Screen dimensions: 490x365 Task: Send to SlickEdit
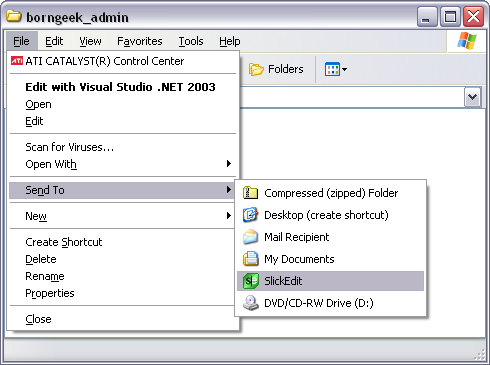coord(330,281)
